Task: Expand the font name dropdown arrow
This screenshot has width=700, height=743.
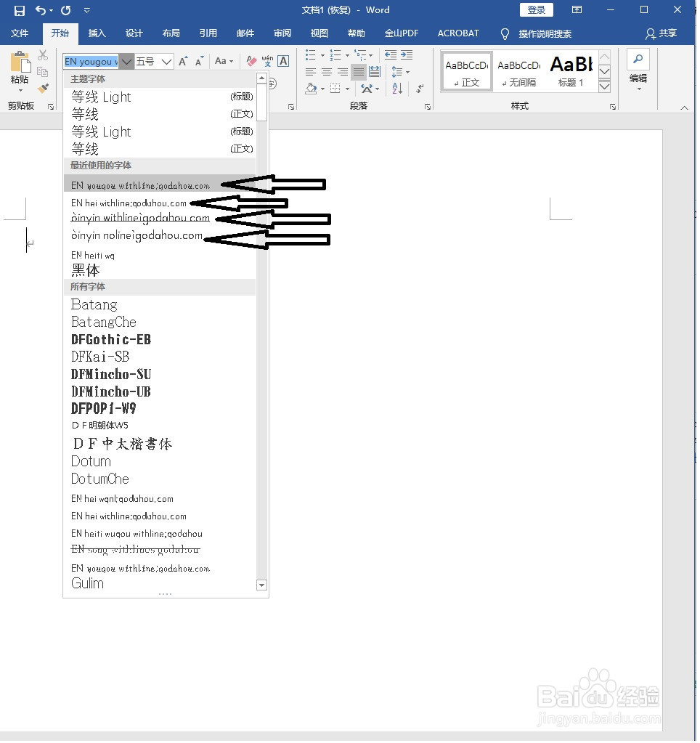Action: (x=126, y=62)
